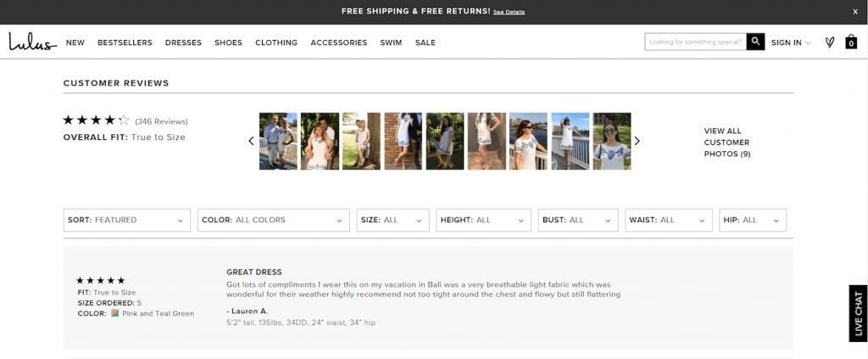868x359 pixels.
Task: Click the star rating icons
Action: [x=97, y=121]
